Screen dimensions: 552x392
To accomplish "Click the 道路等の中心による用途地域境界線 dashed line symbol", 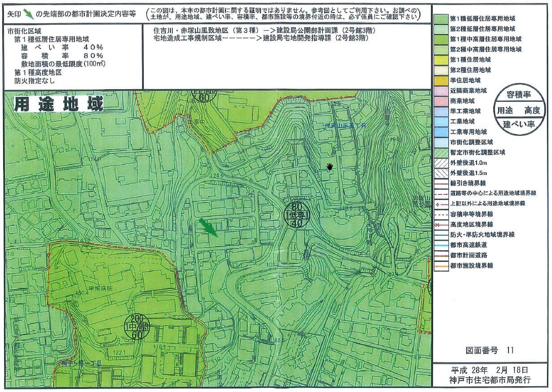I will tap(440, 193).
